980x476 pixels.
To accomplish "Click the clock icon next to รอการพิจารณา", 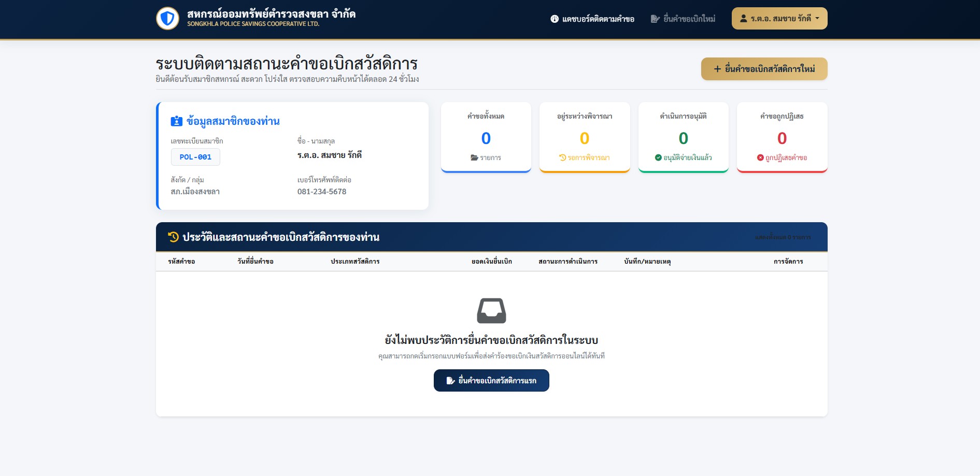I will (x=563, y=157).
